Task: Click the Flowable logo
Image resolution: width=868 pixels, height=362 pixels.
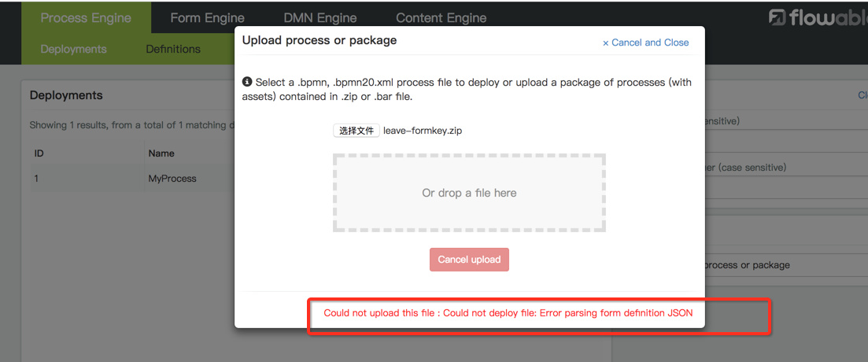Action: (x=818, y=18)
